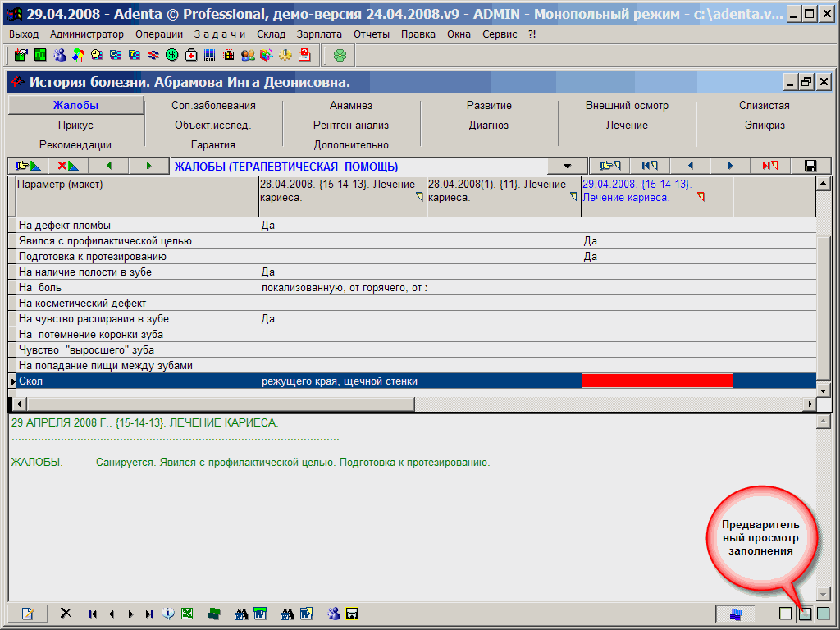Viewport: 840px width, 630px height.
Task: Switch to the Диагноз tab
Action: point(489,126)
